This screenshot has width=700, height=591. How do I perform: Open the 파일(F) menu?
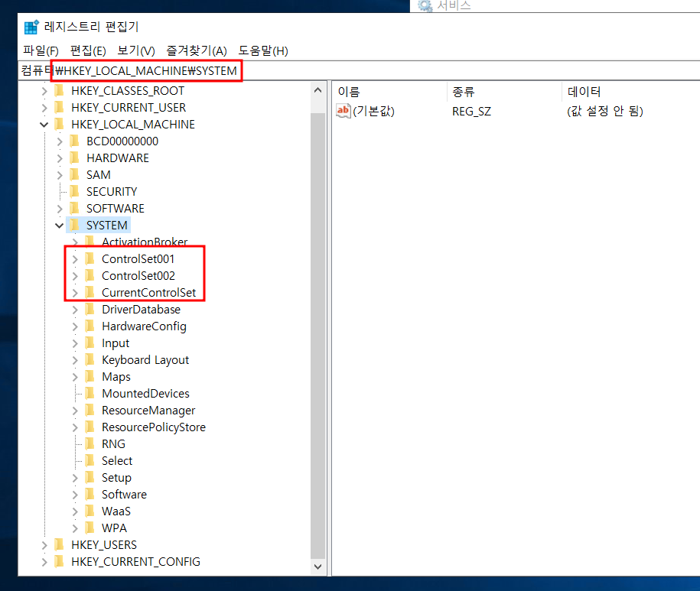[41, 50]
